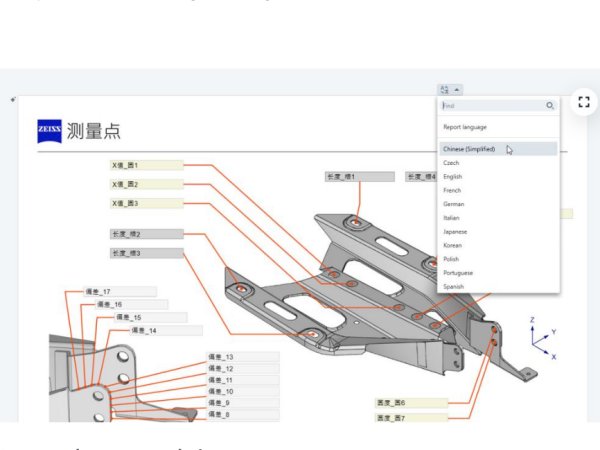600x450 pixels.
Task: Click the search magnifier icon
Action: point(549,105)
